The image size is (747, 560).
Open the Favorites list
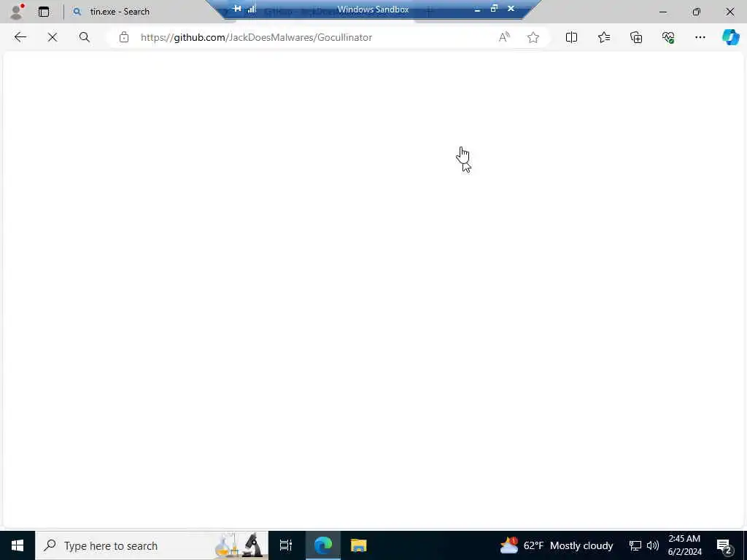pyautogui.click(x=603, y=37)
